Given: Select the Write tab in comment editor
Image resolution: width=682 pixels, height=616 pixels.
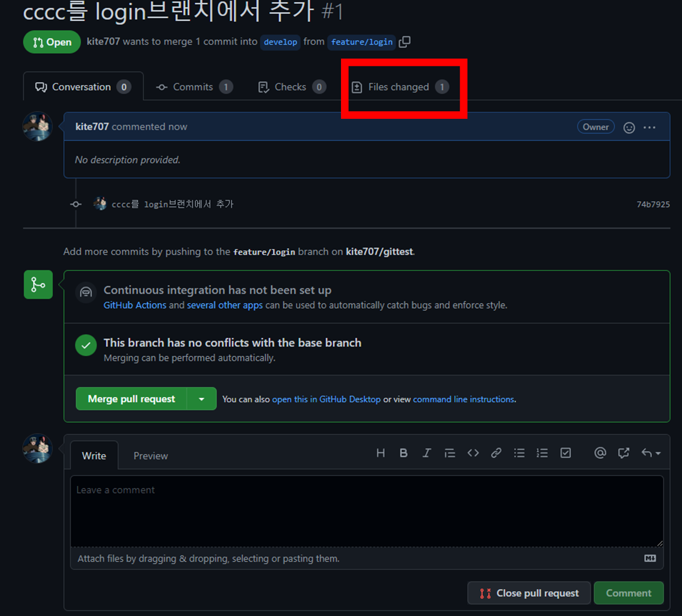Looking at the screenshot, I should click(x=94, y=456).
